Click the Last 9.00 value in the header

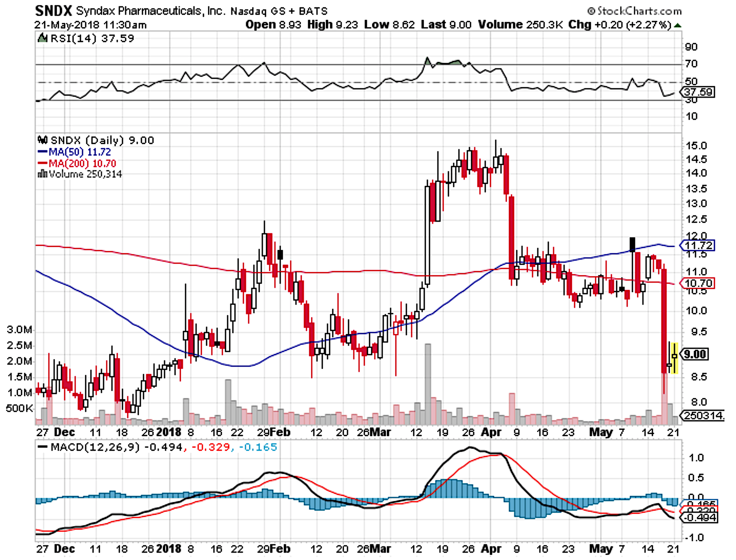pyautogui.click(x=446, y=25)
